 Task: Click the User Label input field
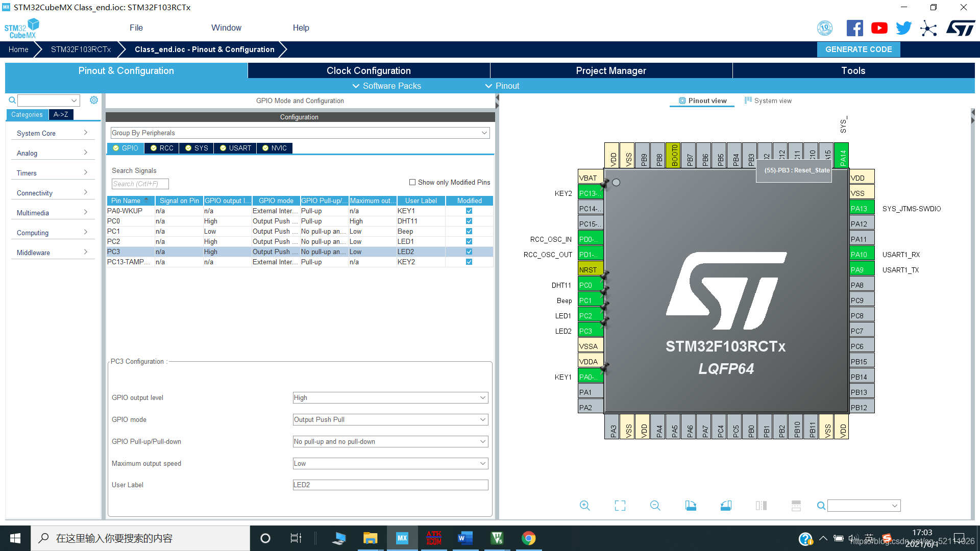390,485
